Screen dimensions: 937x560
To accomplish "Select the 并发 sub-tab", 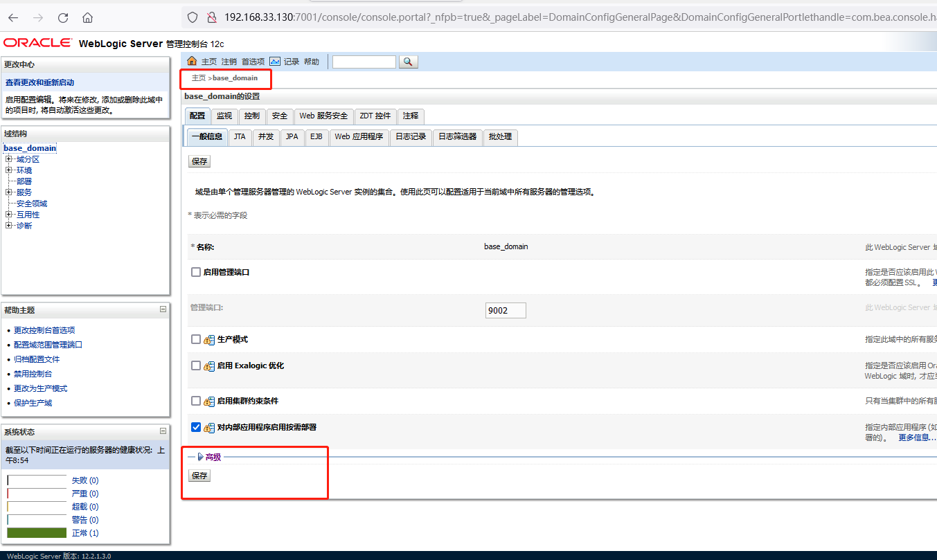I will (x=266, y=137).
